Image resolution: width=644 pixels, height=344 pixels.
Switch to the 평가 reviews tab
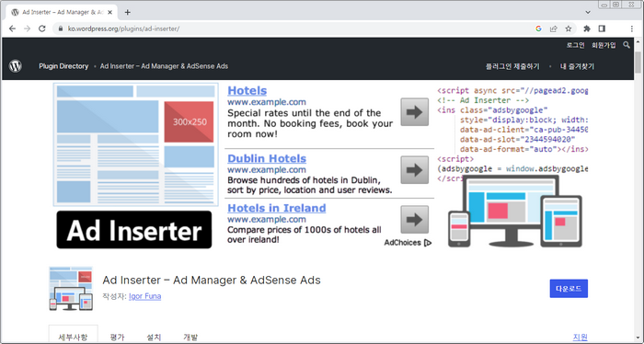coord(117,337)
